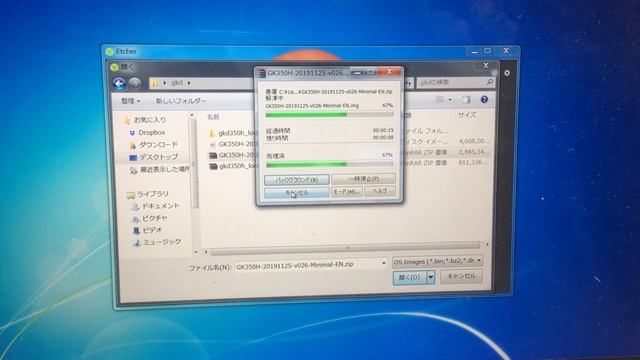Click 一時停止(P) pause button

363,179
